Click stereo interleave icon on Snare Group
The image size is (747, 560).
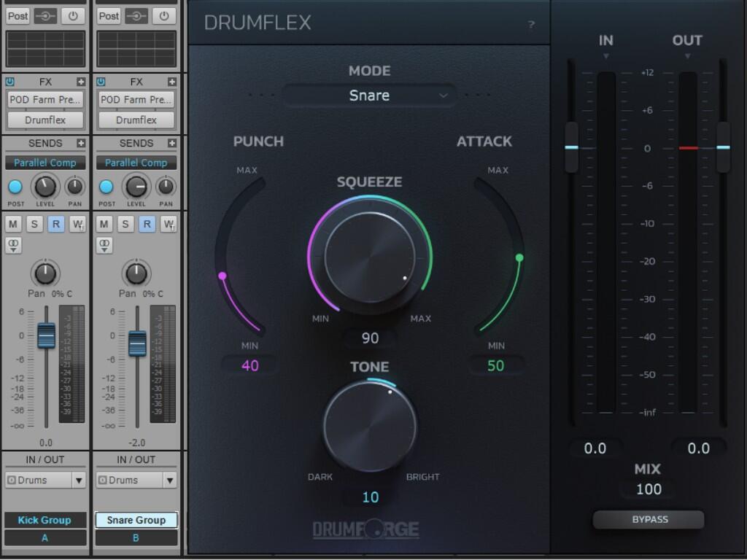(104, 246)
